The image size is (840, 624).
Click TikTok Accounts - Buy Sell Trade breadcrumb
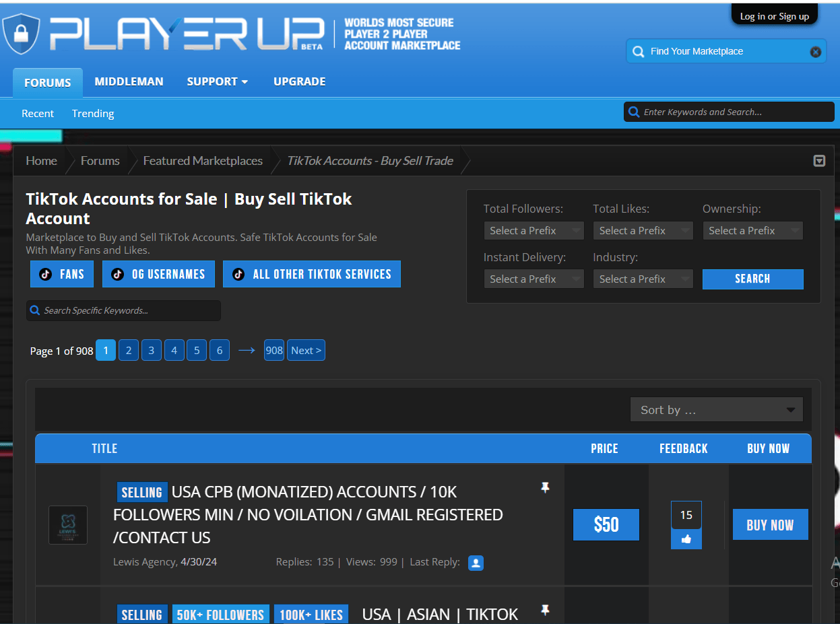pos(370,161)
